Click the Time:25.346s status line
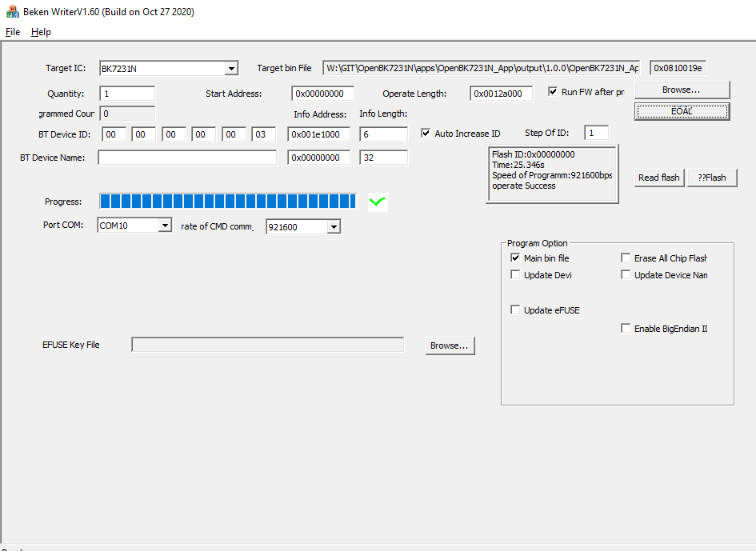 [x=518, y=165]
